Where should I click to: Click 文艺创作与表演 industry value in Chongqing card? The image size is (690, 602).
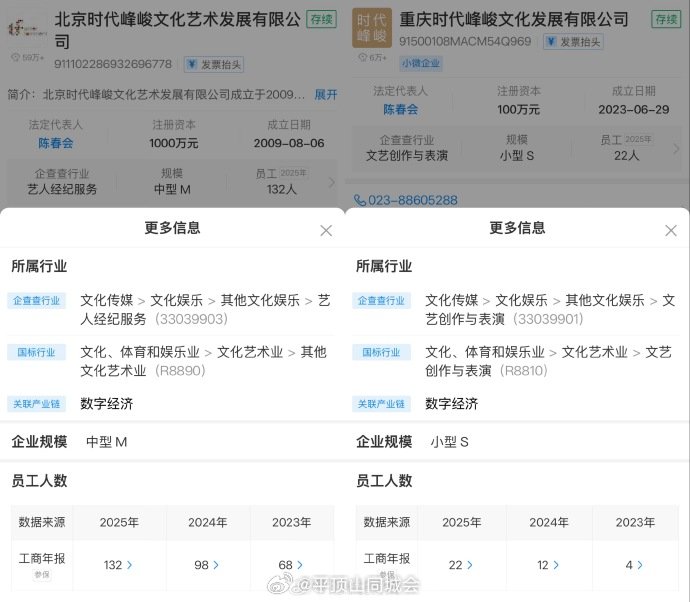coord(407,156)
